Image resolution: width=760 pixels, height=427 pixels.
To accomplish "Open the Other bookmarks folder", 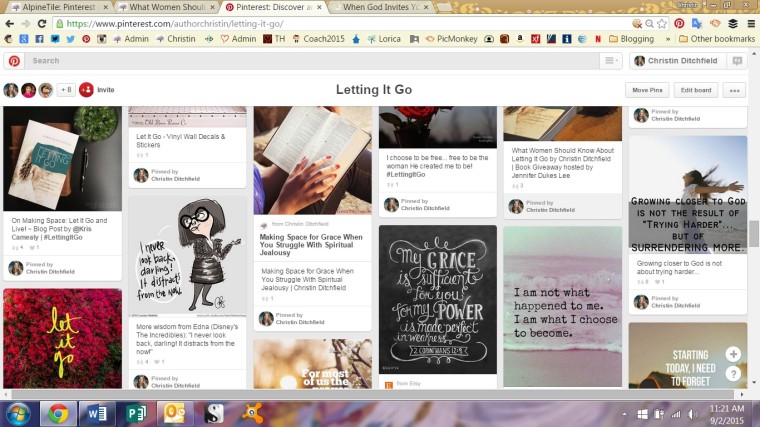I will pos(716,39).
